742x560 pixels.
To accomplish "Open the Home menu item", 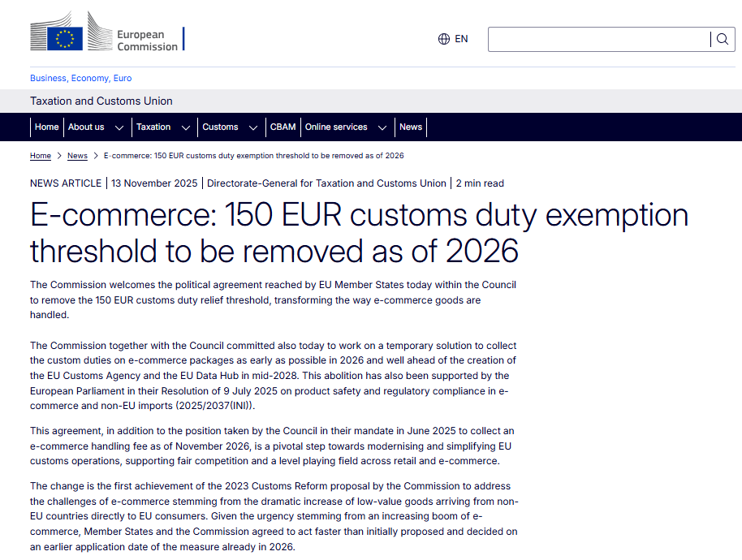I will 46,127.
